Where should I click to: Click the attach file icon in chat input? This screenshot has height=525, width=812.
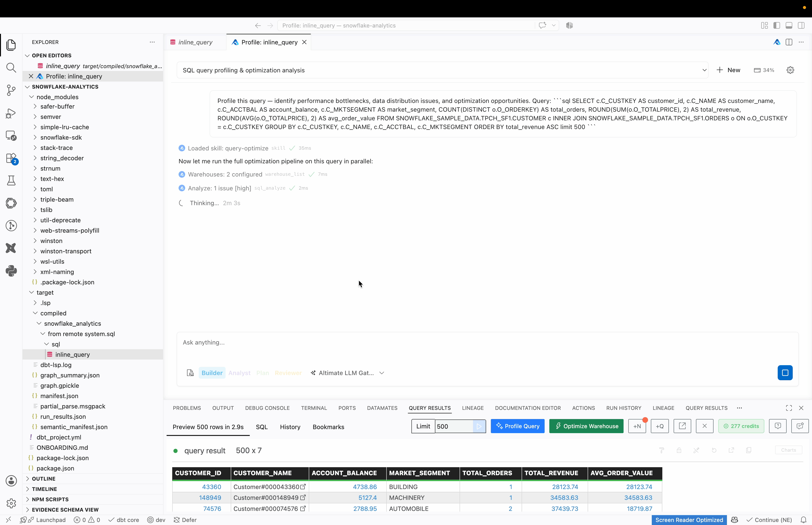[190, 373]
